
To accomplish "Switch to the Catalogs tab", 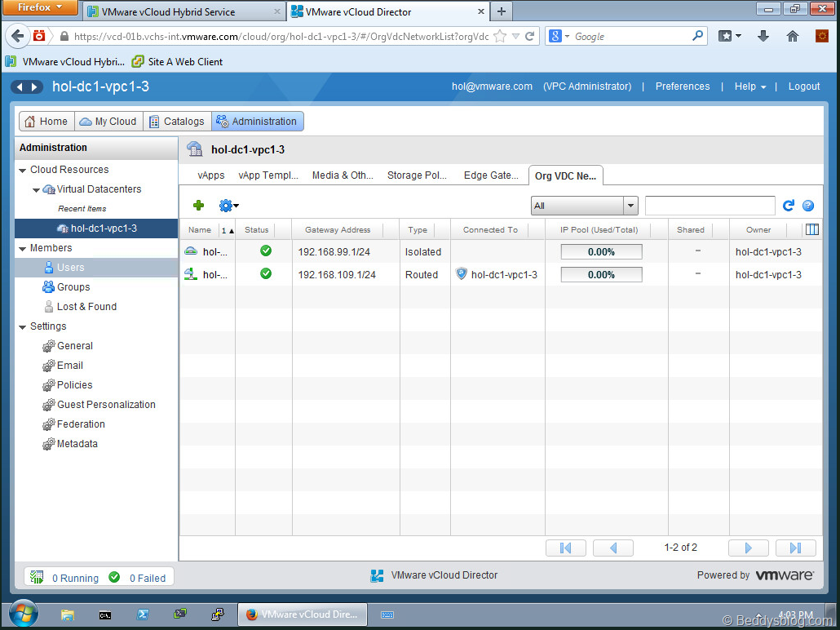I will [x=177, y=121].
